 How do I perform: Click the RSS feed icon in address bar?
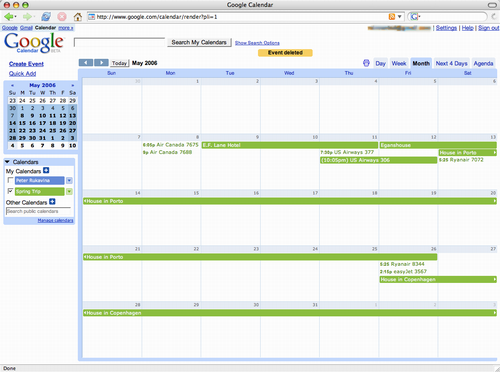click(392, 17)
